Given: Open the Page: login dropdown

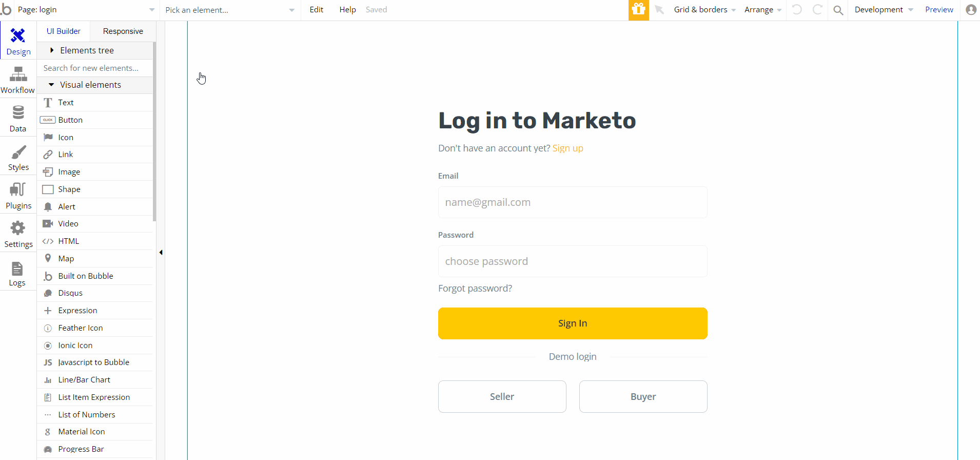Looking at the screenshot, I should tap(86, 10).
